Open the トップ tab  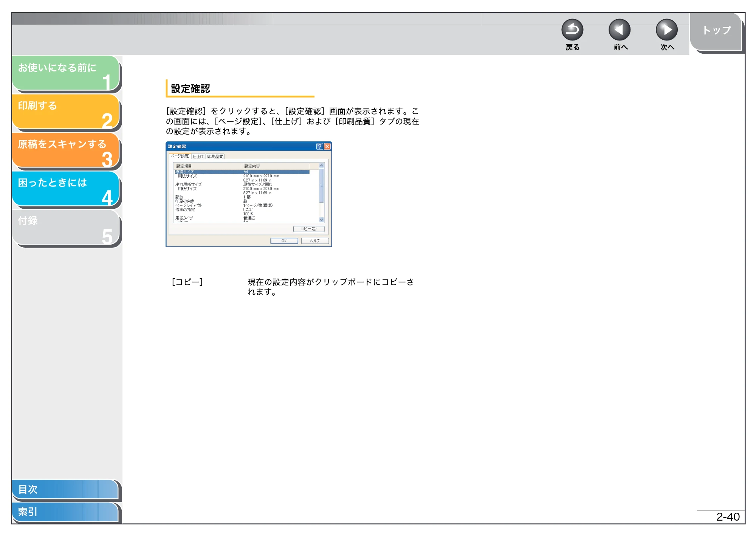point(716,31)
